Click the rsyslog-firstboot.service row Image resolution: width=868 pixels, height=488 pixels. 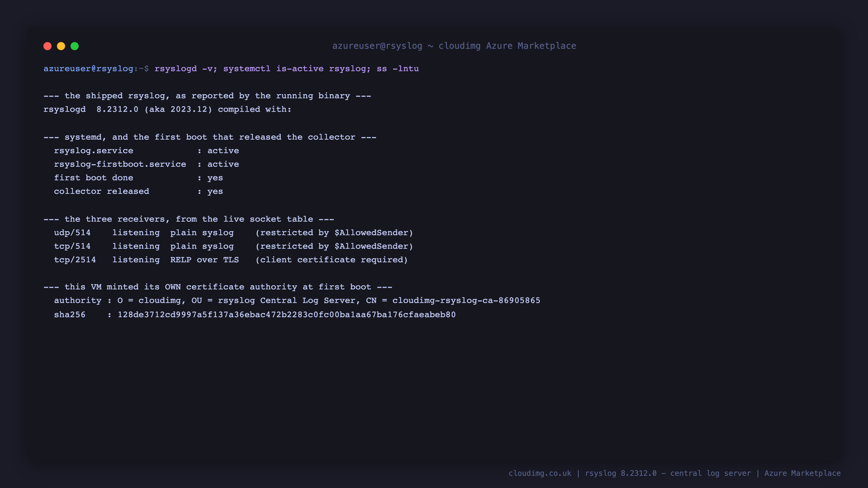point(146,164)
